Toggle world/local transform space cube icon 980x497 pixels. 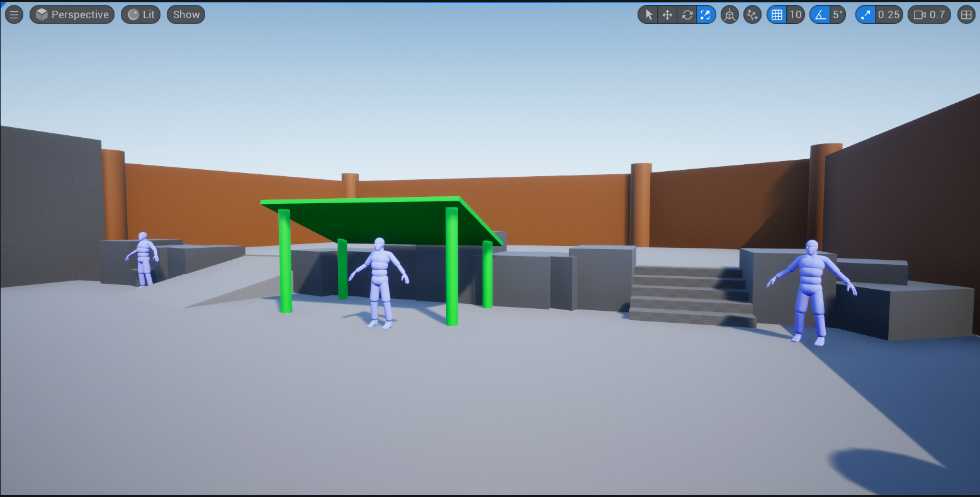(x=729, y=14)
